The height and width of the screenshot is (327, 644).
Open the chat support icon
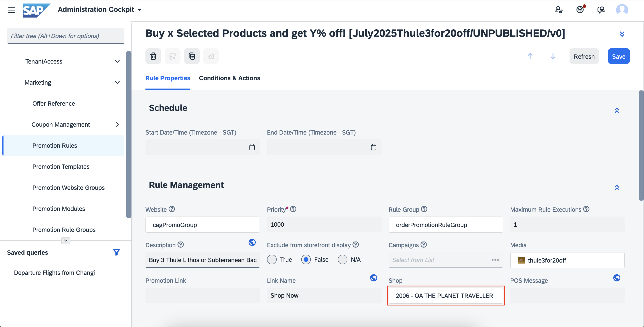click(601, 10)
